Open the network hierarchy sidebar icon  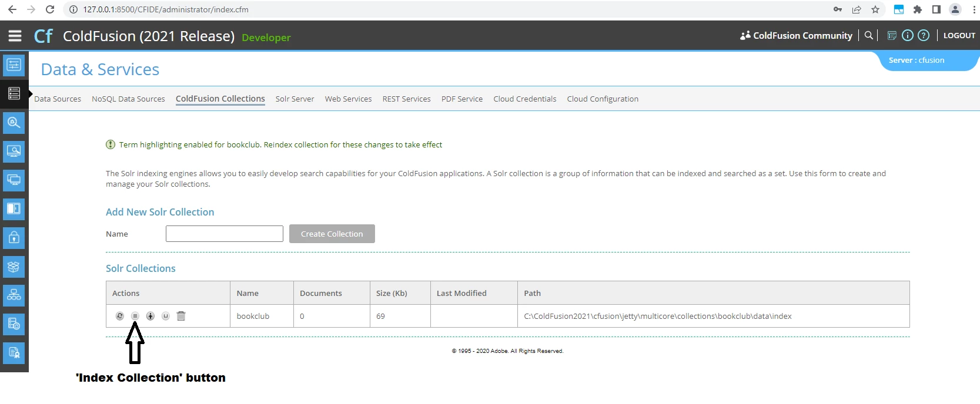click(14, 295)
